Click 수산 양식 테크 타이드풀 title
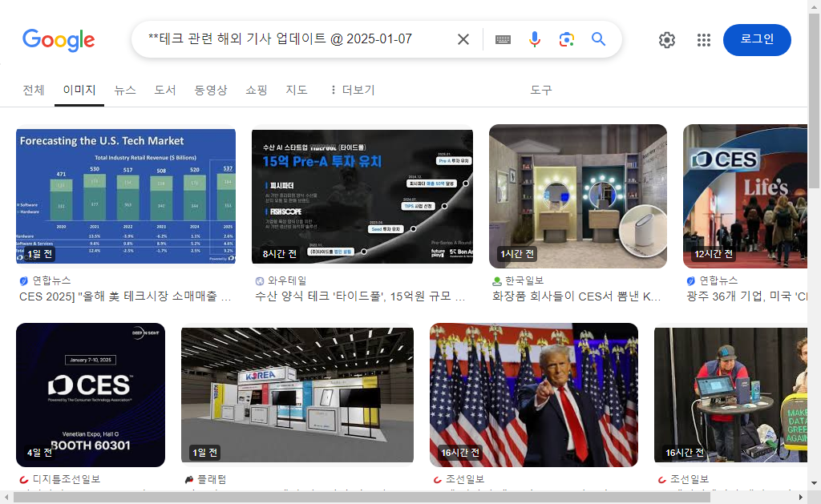This screenshot has width=821, height=504. [360, 296]
